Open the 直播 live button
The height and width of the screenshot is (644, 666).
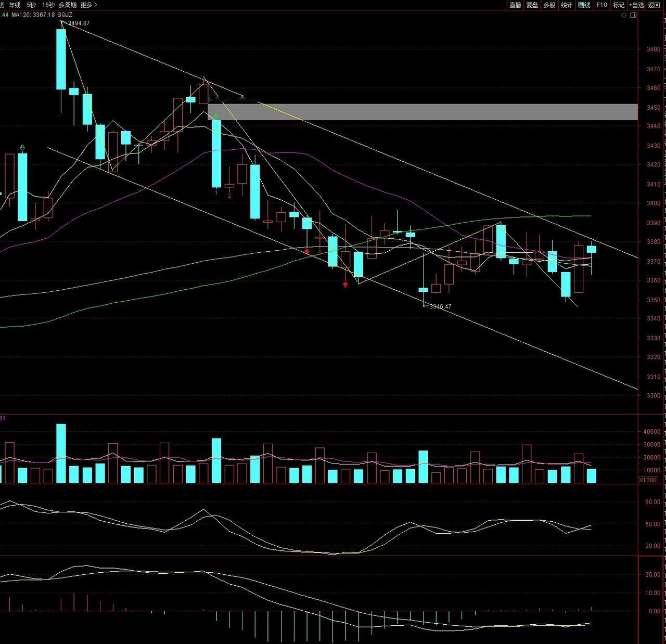515,5
